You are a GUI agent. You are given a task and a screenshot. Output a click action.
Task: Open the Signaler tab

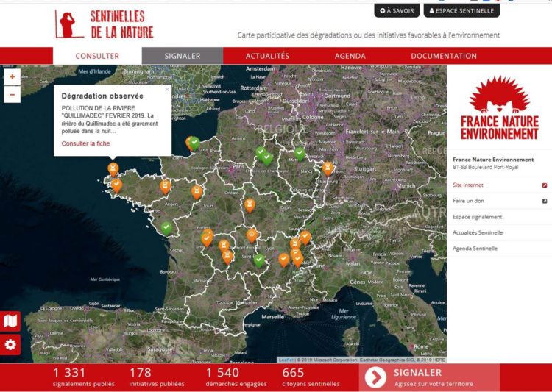pyautogui.click(x=182, y=56)
